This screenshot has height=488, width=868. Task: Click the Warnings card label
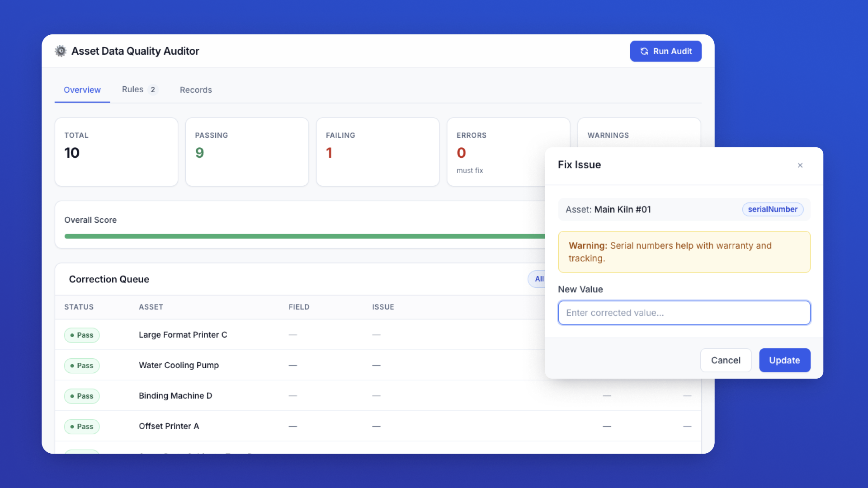click(608, 135)
